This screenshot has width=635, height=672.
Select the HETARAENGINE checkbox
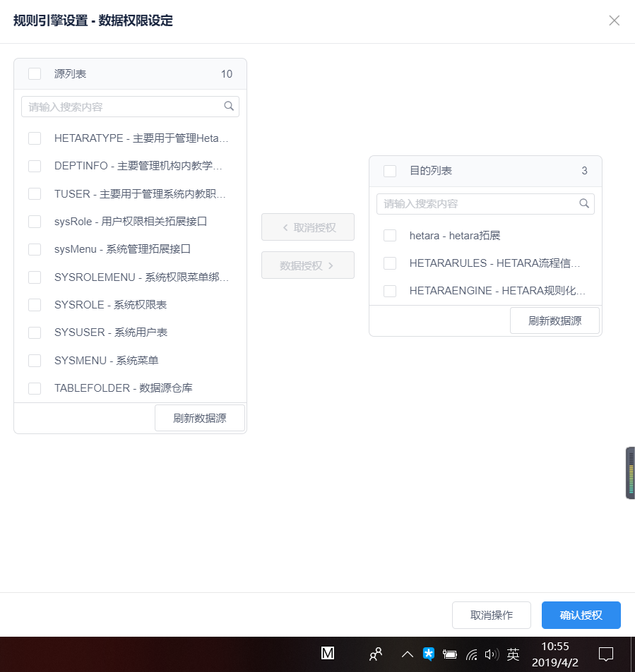pos(389,291)
